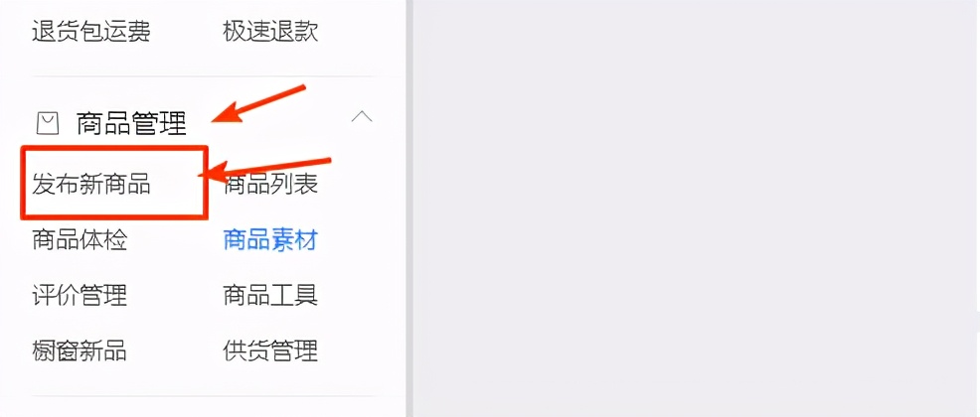
Task: Open the 极速退款 option
Action: (270, 31)
